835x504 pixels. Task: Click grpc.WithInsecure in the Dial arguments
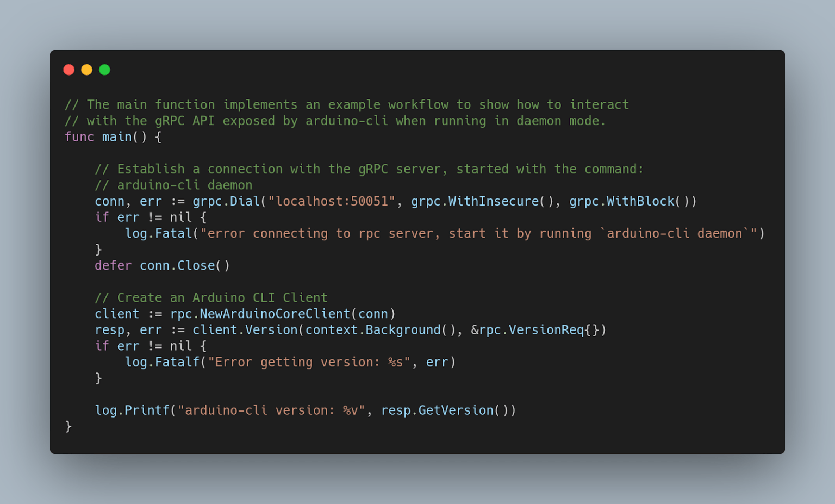pyautogui.click(x=475, y=201)
